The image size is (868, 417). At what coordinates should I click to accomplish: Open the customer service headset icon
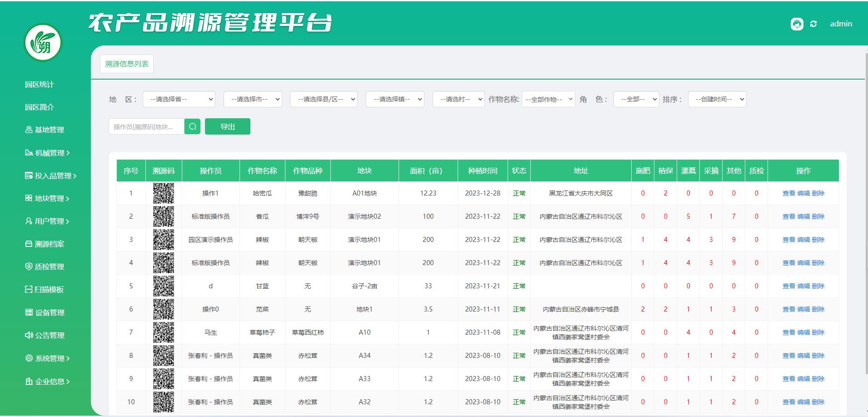point(797,24)
